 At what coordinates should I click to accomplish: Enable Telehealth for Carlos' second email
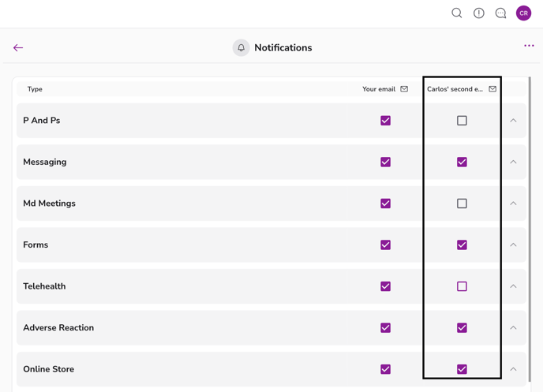tap(462, 286)
